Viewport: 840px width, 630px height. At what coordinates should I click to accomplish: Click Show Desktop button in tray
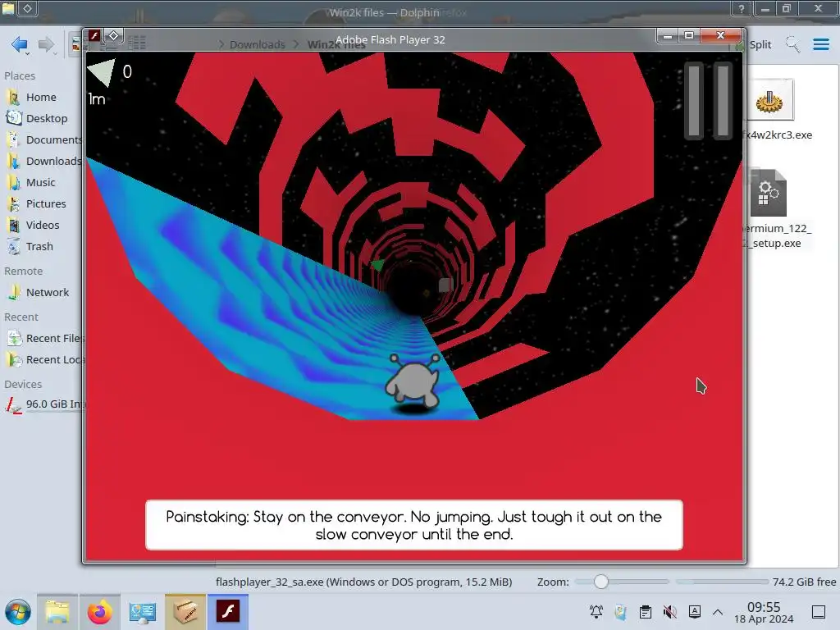pos(819,612)
